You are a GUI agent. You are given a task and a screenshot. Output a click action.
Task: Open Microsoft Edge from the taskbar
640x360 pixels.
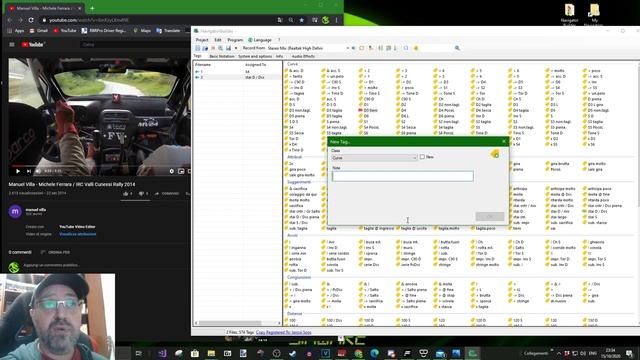pyautogui.click(x=374, y=353)
